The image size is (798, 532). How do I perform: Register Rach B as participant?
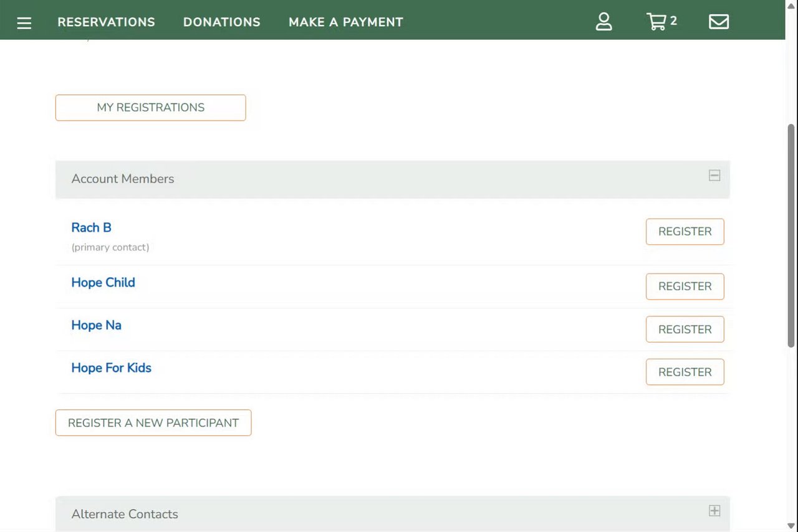(685, 232)
